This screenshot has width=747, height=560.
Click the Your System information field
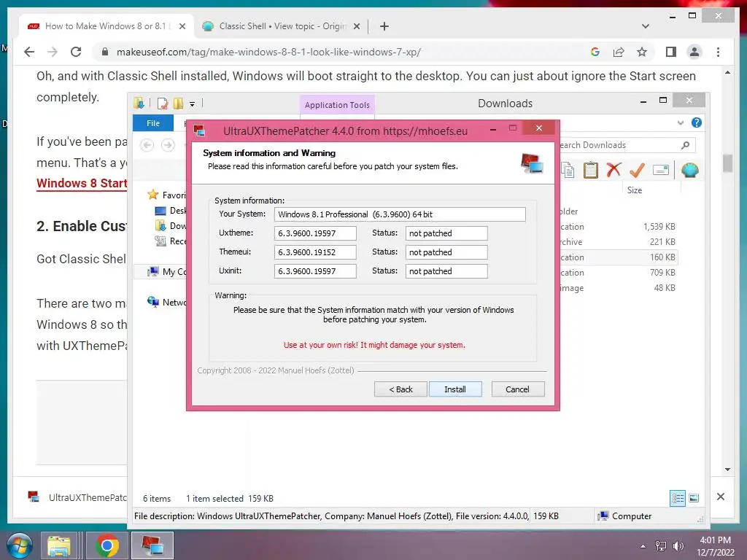(400, 214)
